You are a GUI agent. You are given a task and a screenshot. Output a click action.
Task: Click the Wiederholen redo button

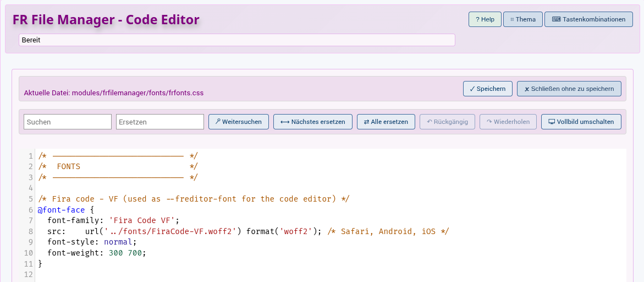coord(508,122)
